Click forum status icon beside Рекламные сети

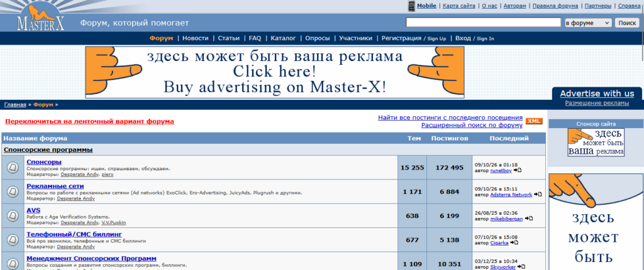pos(13,192)
